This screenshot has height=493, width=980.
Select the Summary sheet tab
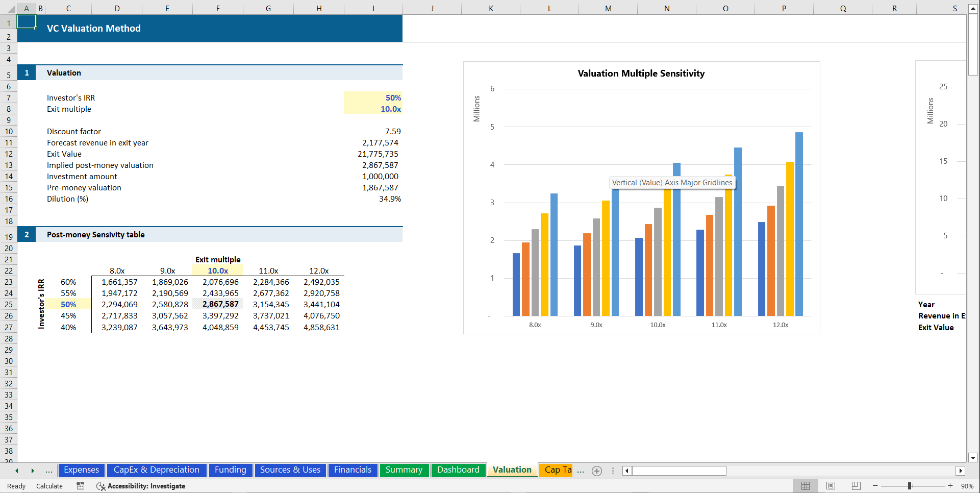404,470
